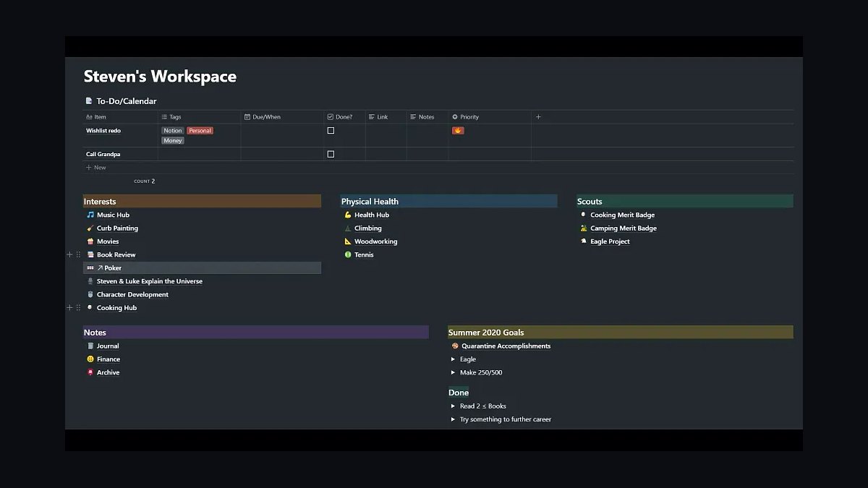Image resolution: width=868 pixels, height=488 pixels.
Task: Click the Wishlist redo item cell
Action: [x=120, y=136]
